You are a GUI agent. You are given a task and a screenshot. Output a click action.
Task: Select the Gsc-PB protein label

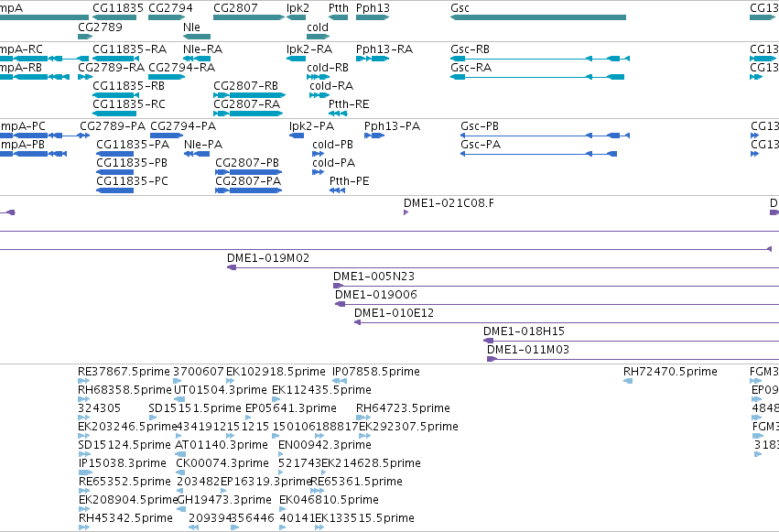[480, 126]
